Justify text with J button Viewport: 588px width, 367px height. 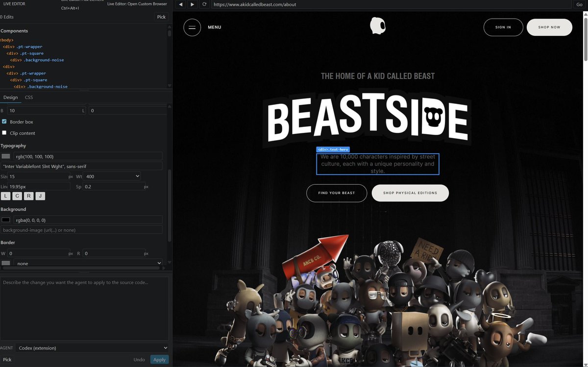(x=40, y=196)
